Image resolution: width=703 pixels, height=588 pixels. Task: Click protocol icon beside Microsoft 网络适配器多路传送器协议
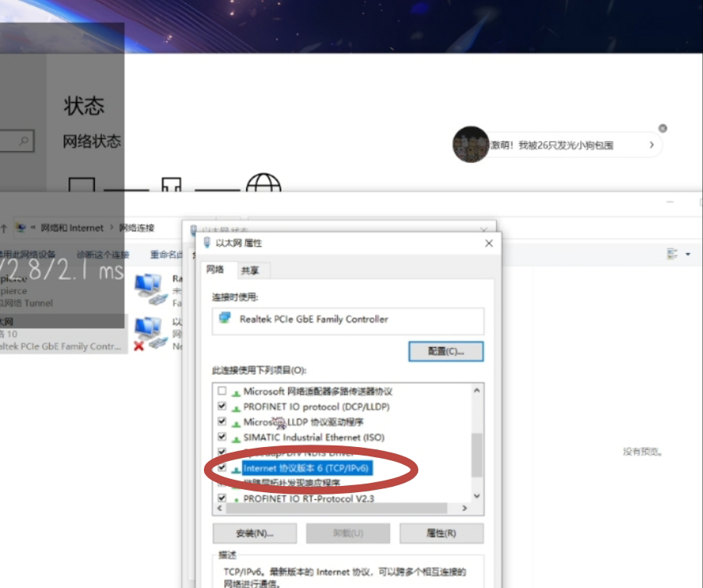[x=236, y=393]
